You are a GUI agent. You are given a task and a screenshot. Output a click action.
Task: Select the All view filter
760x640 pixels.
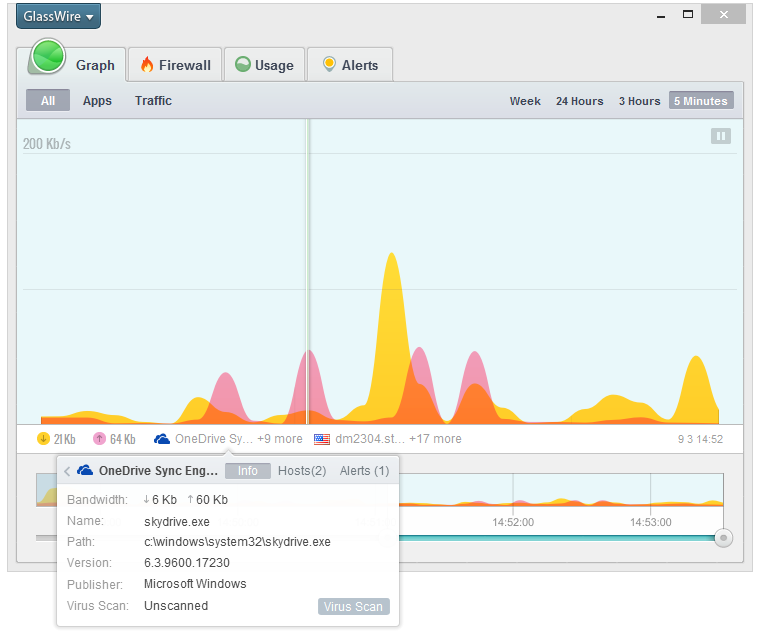point(48,100)
